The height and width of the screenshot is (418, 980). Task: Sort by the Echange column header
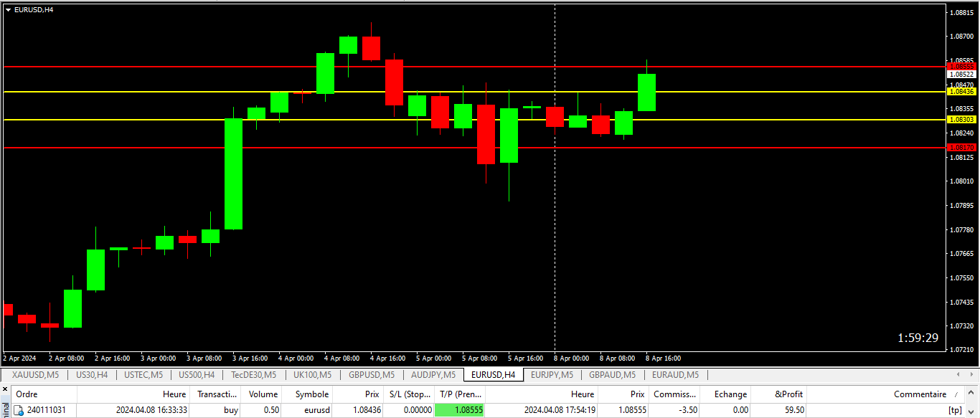pyautogui.click(x=725, y=394)
